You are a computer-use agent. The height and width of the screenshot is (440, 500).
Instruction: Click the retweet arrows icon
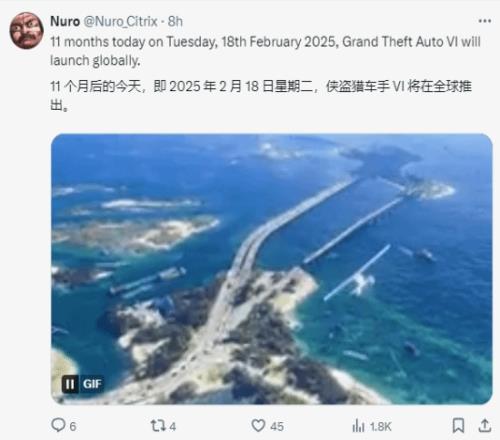point(157,426)
